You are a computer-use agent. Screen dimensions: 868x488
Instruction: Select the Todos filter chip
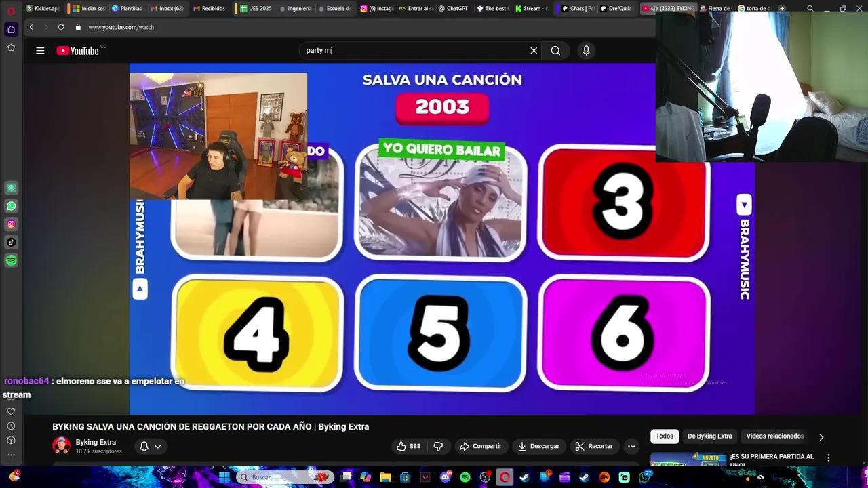pos(665,436)
